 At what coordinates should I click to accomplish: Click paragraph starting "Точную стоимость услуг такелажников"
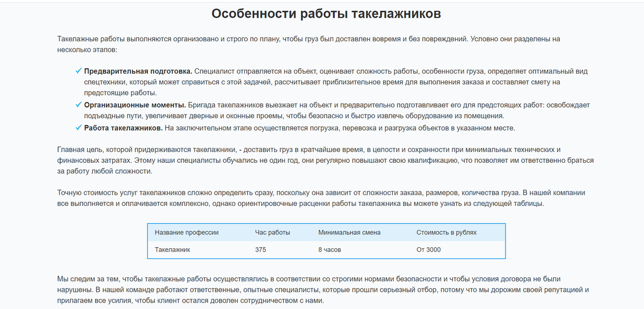tap(321, 198)
